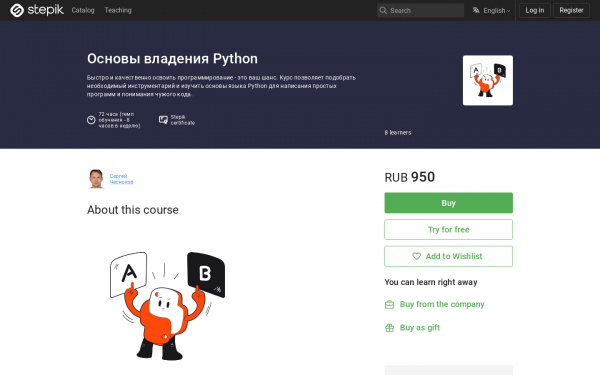Viewport: 600px width, 375px height.
Task: Click the Stepik logo
Action: [37, 10]
